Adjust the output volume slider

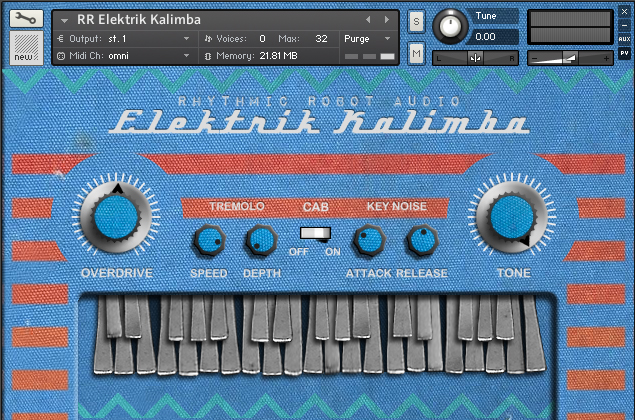[x=570, y=58]
